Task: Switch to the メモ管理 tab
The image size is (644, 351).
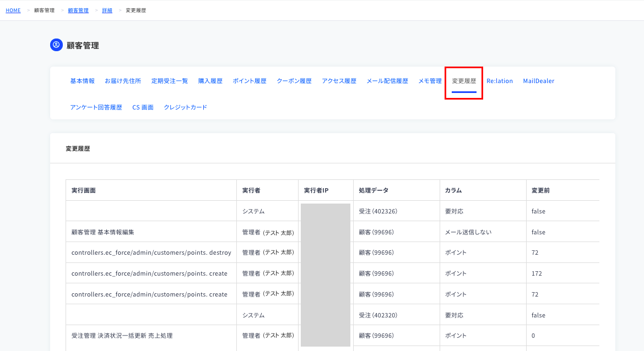Action: coord(430,81)
